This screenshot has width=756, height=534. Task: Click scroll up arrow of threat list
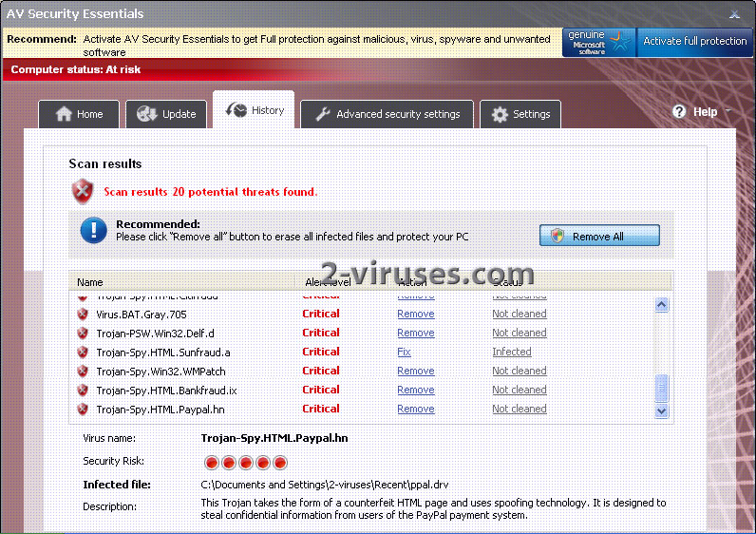(661, 305)
